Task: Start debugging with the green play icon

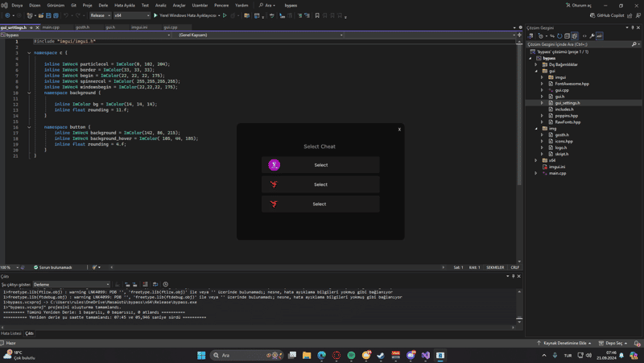Action: 155,15
